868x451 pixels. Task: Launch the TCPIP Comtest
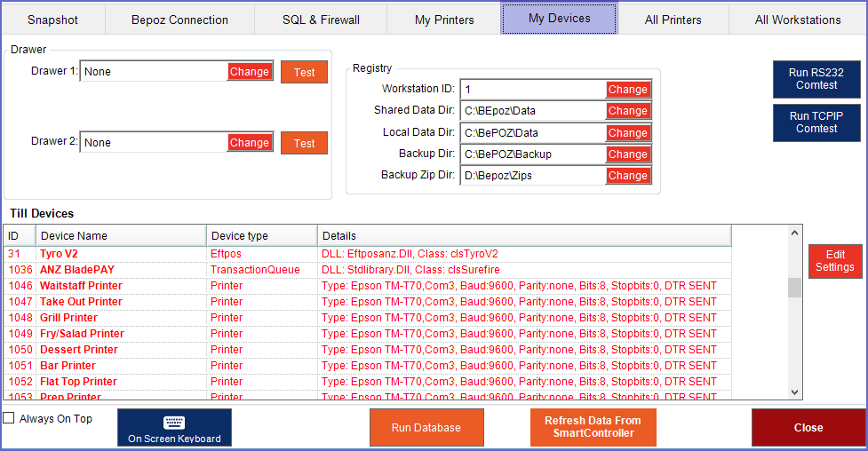pyautogui.click(x=816, y=123)
